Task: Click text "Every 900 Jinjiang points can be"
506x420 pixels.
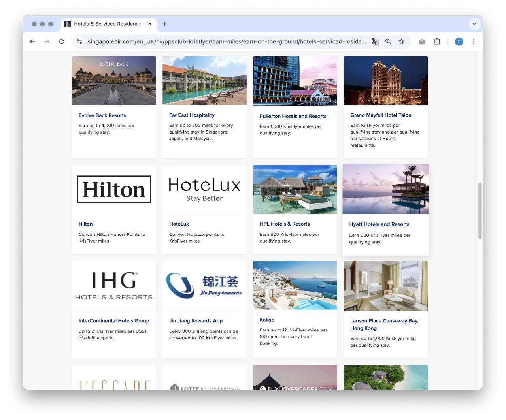Action: pos(204,331)
